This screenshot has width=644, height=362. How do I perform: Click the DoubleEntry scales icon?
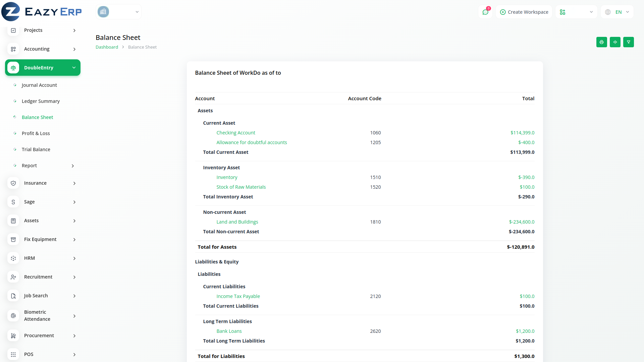point(13,68)
